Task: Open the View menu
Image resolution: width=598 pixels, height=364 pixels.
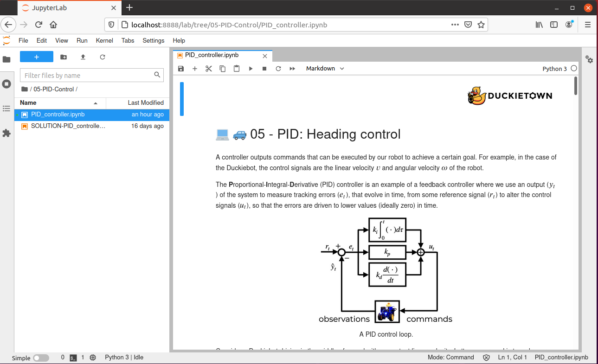Action: [x=62, y=40]
